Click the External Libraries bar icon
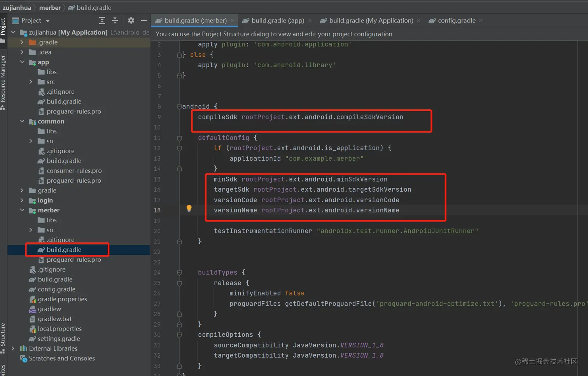588x376 pixels. (23, 348)
